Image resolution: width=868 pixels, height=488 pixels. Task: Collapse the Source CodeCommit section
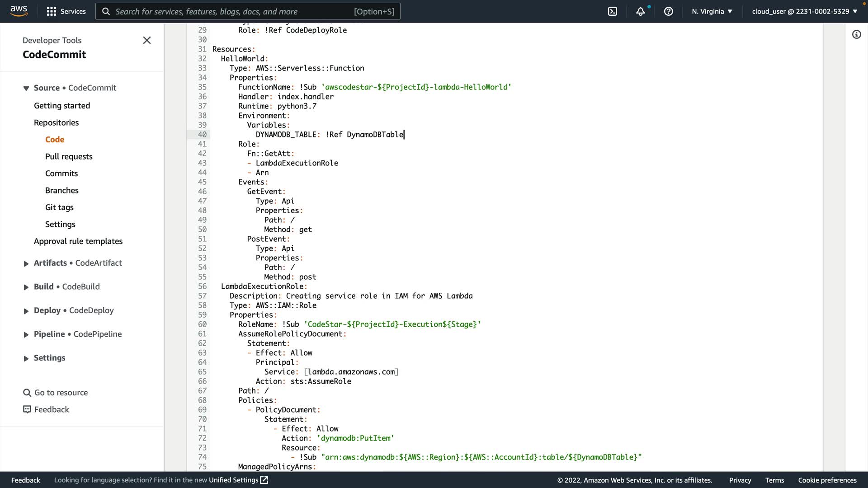[x=26, y=88]
